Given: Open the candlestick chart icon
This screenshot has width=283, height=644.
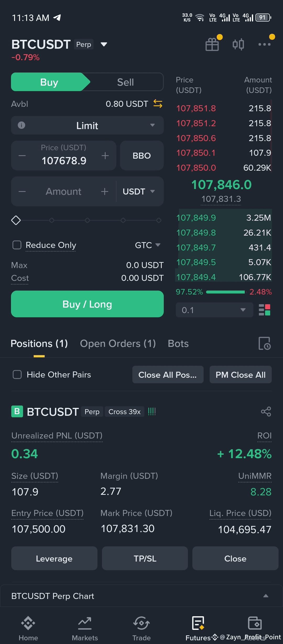Looking at the screenshot, I should coord(238,44).
